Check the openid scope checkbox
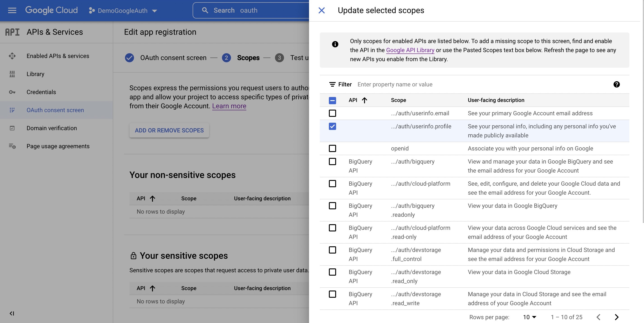Screen dimensions: 644x323 332,148
